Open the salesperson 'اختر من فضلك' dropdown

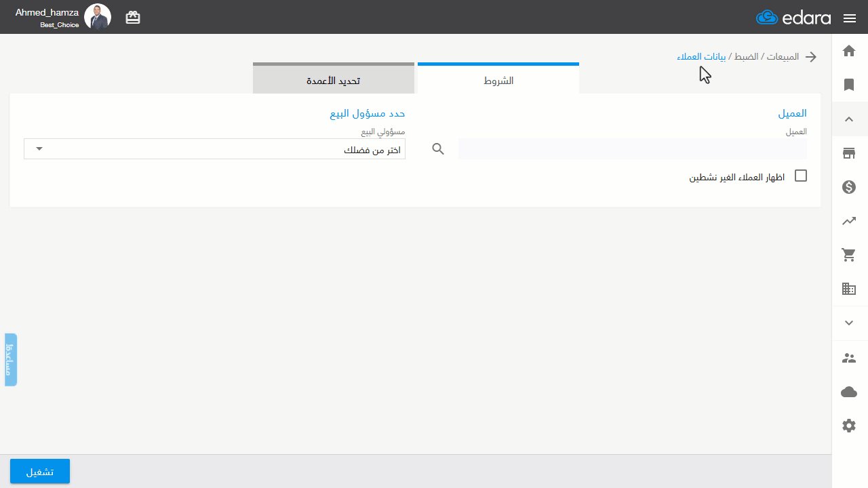214,149
